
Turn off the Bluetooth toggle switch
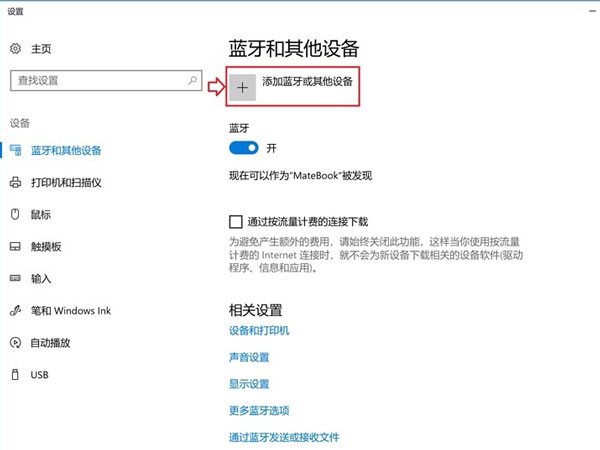pyautogui.click(x=244, y=148)
